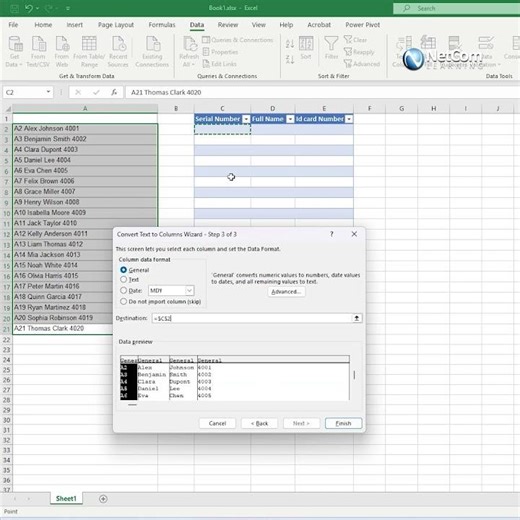Screen dimensions: 520x520
Task: Open the Id card Number filter dropdown
Action: pyautogui.click(x=349, y=119)
